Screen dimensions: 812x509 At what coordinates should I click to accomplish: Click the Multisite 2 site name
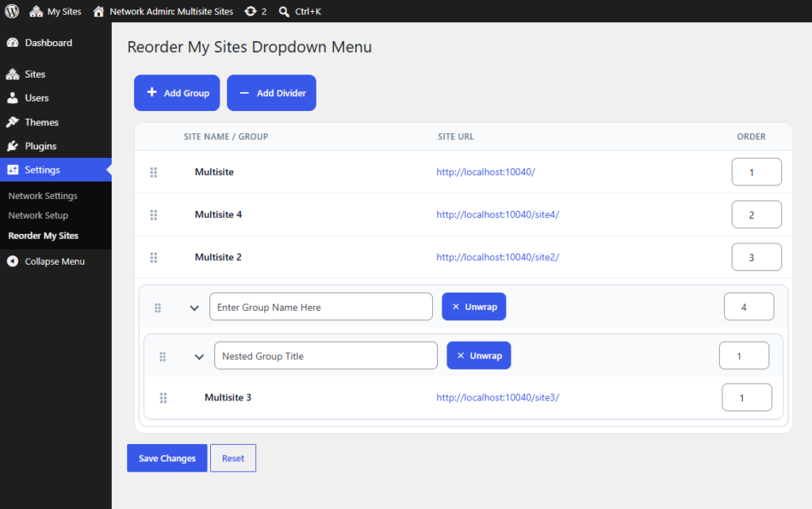pos(218,257)
